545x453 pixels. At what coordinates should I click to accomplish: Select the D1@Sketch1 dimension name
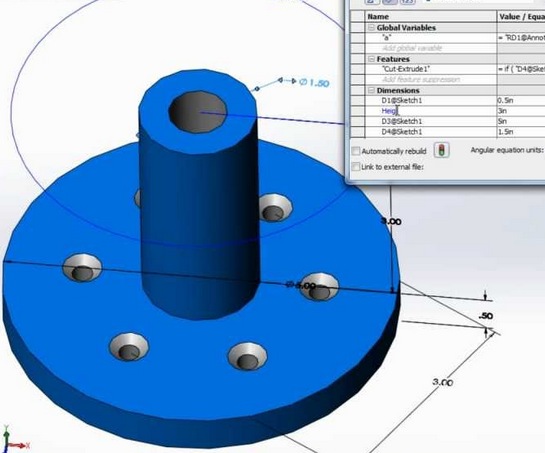pyautogui.click(x=401, y=100)
